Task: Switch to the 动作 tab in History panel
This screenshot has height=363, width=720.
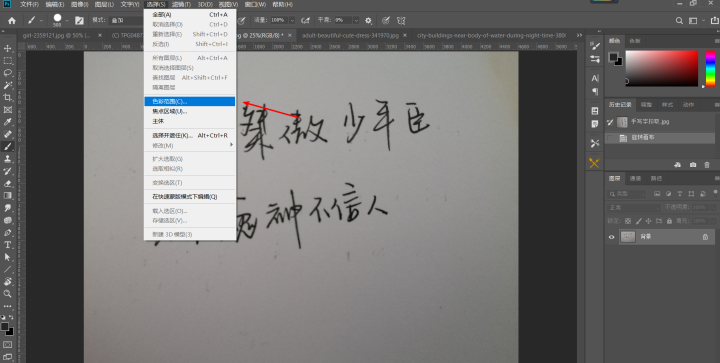Action: point(688,105)
